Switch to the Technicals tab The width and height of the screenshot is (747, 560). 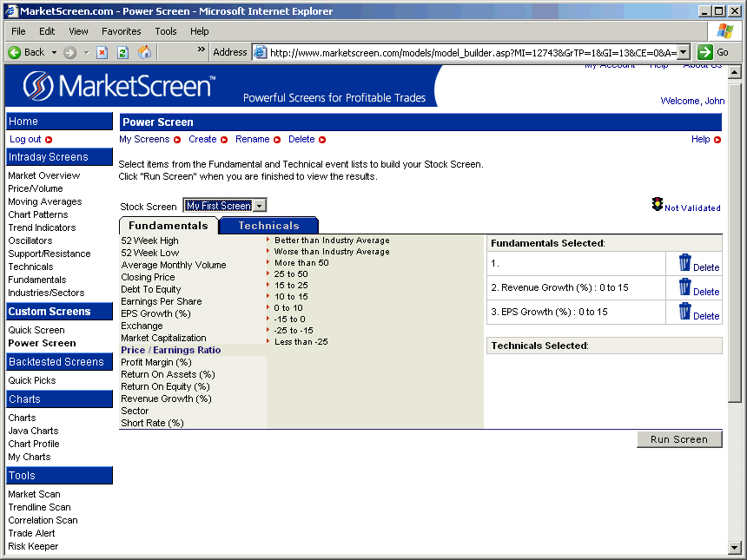pos(268,224)
